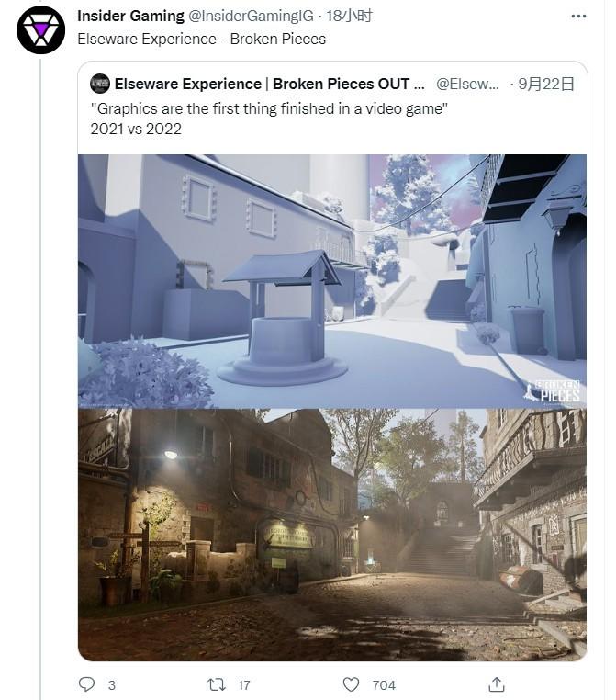
Task: Like the tweet with the heart icon
Action: [351, 684]
